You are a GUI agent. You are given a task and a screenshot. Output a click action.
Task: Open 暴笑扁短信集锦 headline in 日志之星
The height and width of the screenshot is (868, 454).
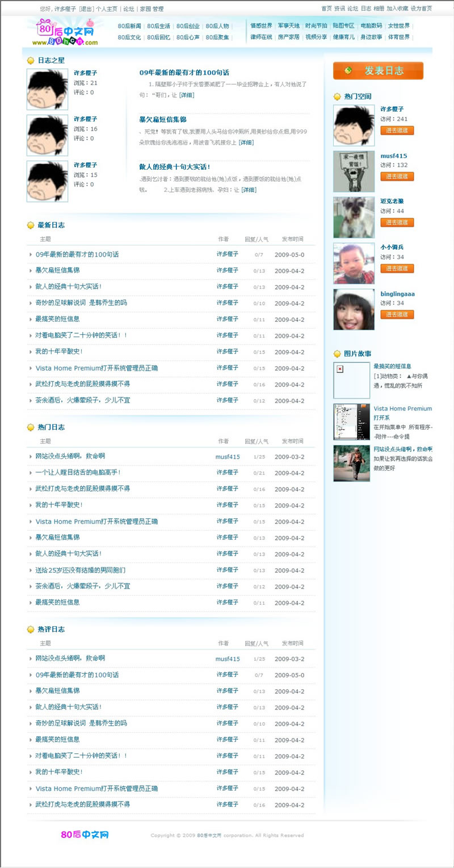(x=163, y=120)
